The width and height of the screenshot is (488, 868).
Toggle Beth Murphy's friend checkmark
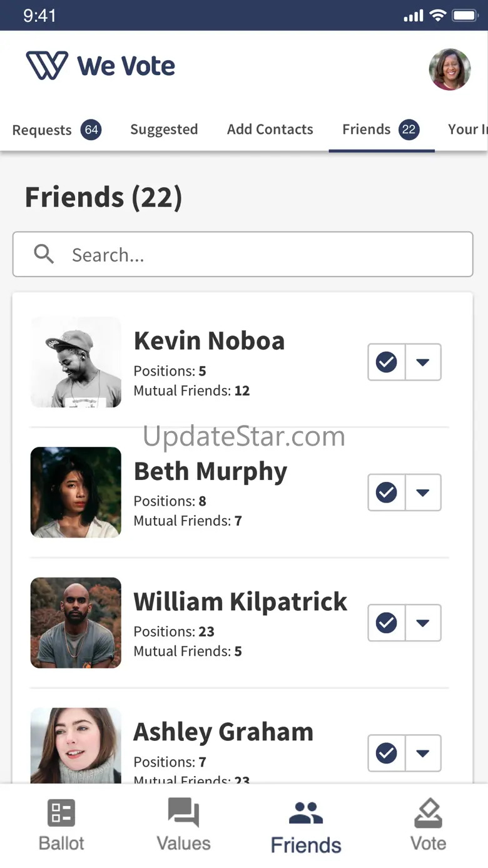tap(387, 492)
